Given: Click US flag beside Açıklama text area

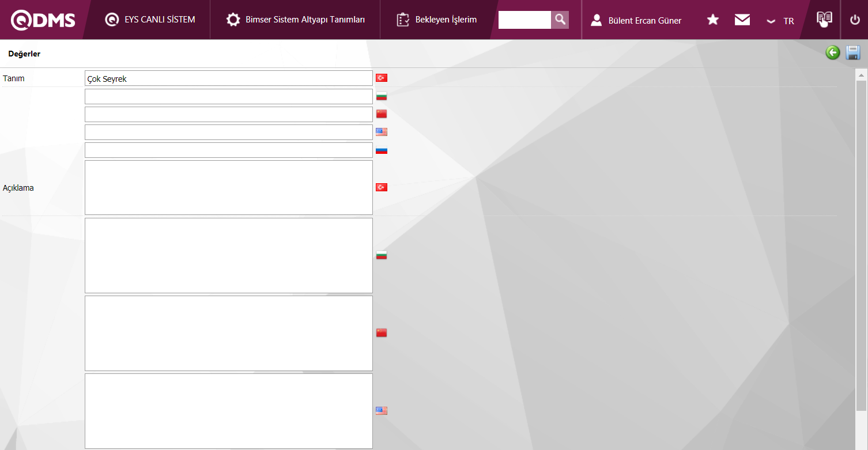Looking at the screenshot, I should tap(382, 410).
